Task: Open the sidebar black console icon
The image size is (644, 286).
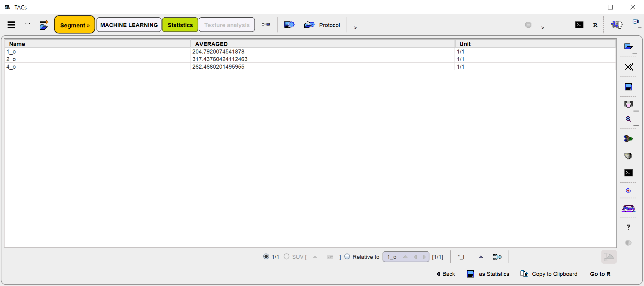Action: pyautogui.click(x=629, y=173)
